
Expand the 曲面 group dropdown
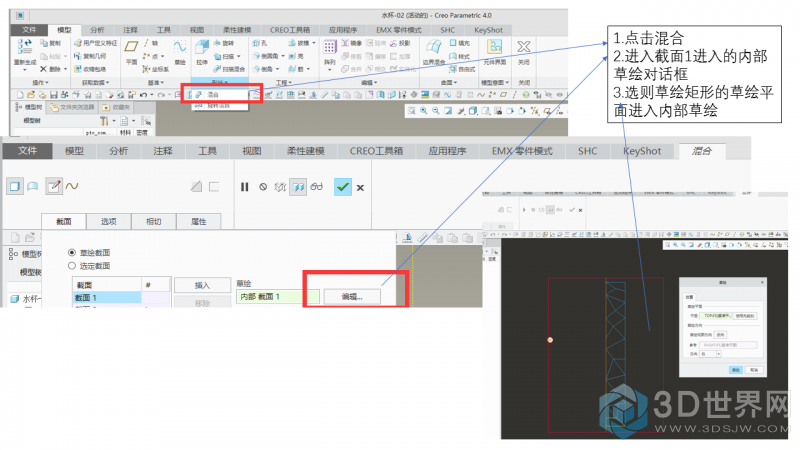click(x=447, y=83)
